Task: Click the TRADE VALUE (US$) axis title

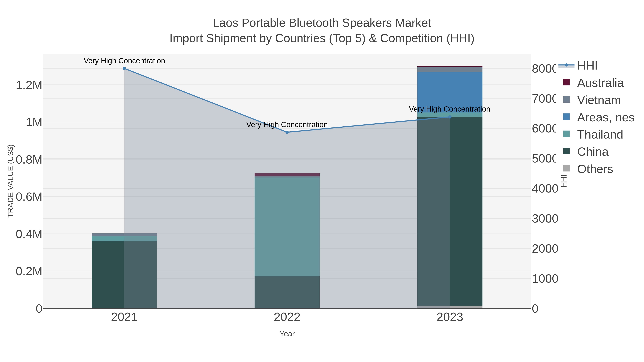Action: tap(11, 181)
